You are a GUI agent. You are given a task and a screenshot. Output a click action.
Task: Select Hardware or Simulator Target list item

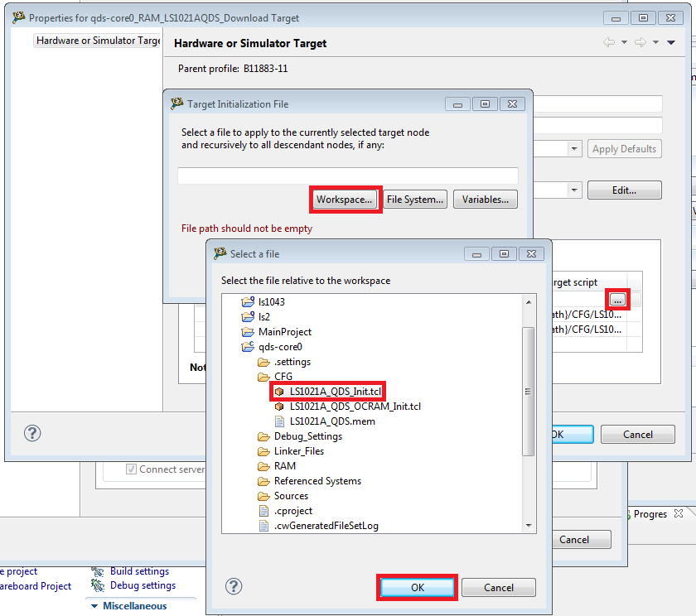98,41
